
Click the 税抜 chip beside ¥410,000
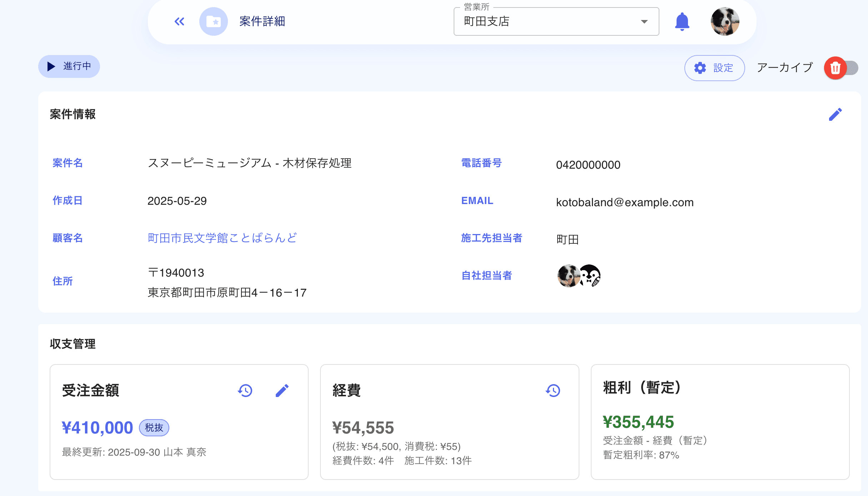(x=154, y=427)
